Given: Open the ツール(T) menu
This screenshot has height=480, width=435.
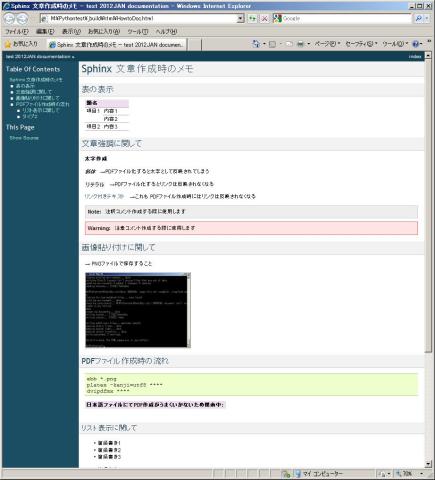Looking at the screenshot, I should click(137, 32).
